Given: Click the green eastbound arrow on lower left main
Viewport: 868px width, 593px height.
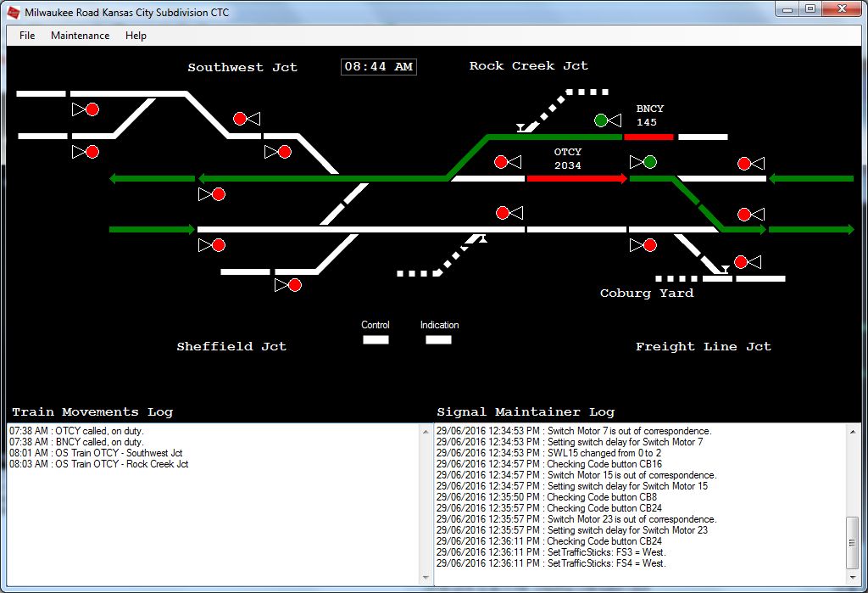Looking at the screenshot, I should point(153,229).
